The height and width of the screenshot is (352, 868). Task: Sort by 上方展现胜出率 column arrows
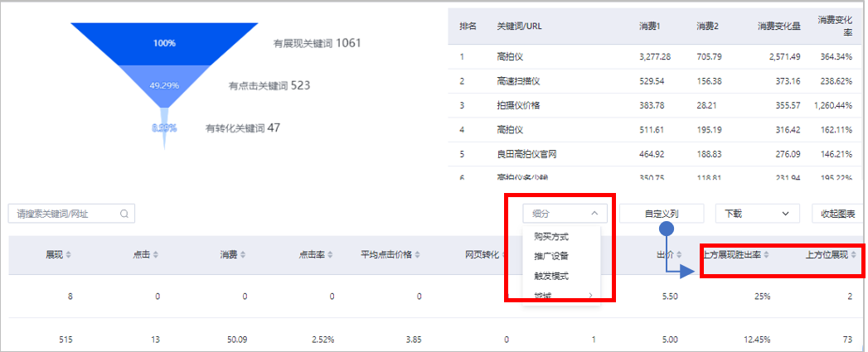pos(766,254)
